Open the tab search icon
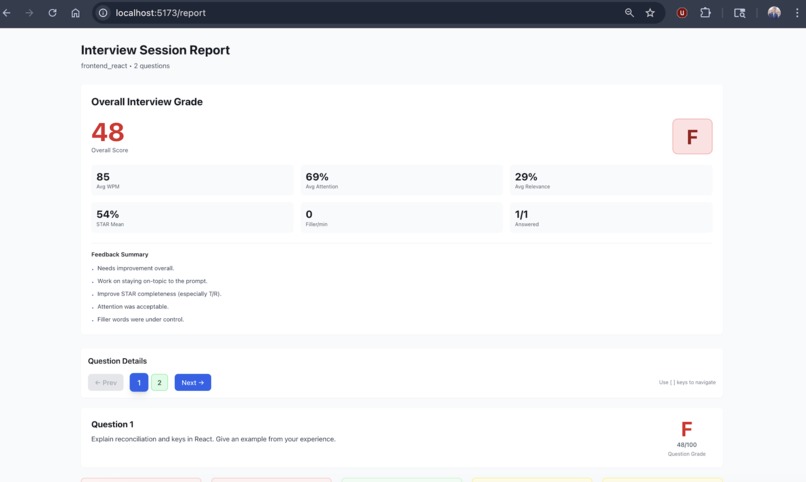The height and width of the screenshot is (482, 806). [739, 13]
